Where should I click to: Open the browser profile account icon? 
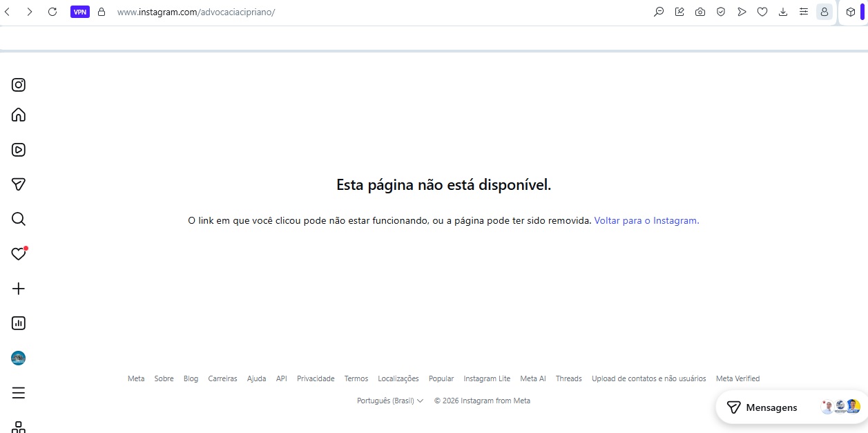824,12
